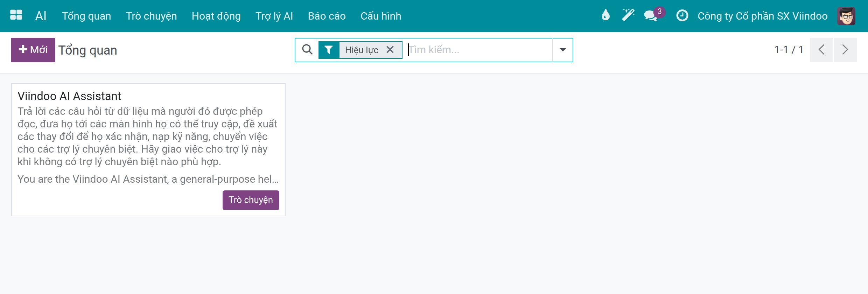
Task: Expand the search options dropdown arrow
Action: (563, 50)
